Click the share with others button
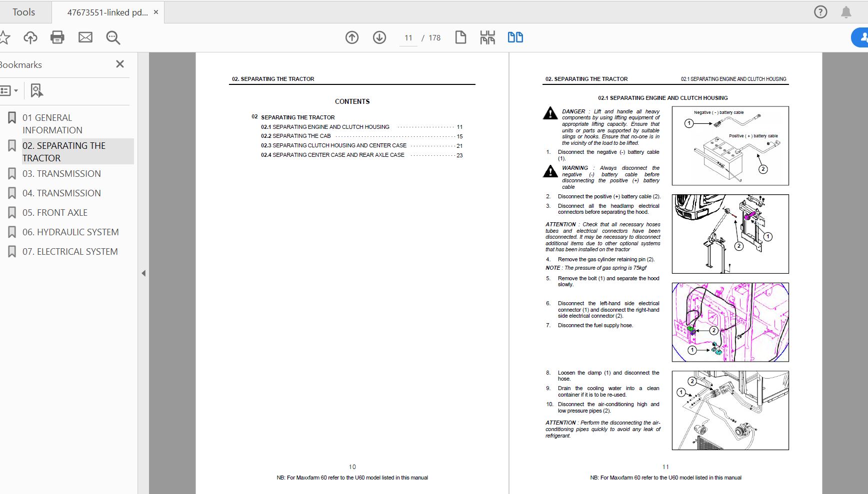The height and width of the screenshot is (494, 868). coord(860,37)
